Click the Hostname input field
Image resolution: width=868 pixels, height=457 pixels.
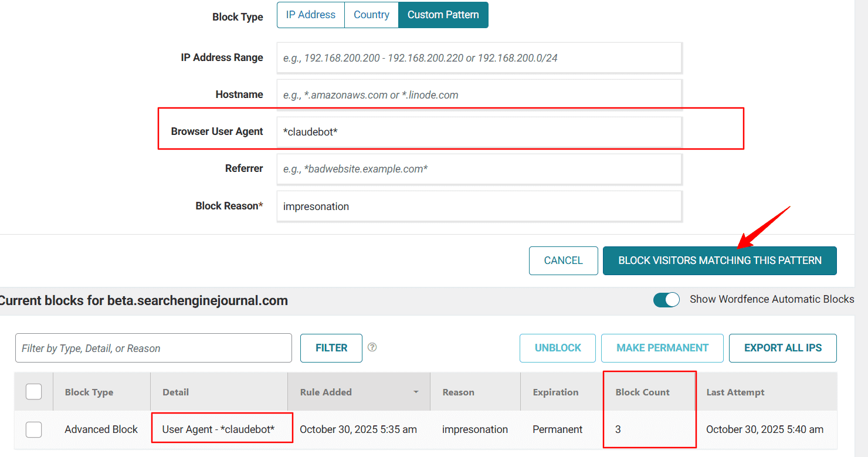coord(479,94)
